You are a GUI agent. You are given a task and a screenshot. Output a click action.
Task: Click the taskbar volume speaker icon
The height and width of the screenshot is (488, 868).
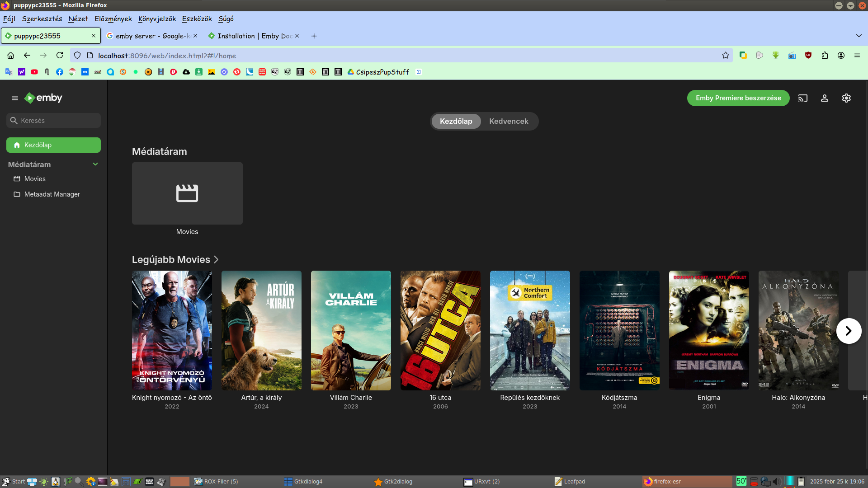pos(777,482)
